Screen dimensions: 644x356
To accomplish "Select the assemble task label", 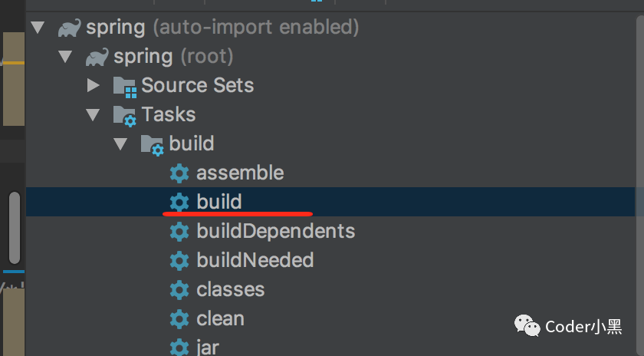I will click(240, 173).
